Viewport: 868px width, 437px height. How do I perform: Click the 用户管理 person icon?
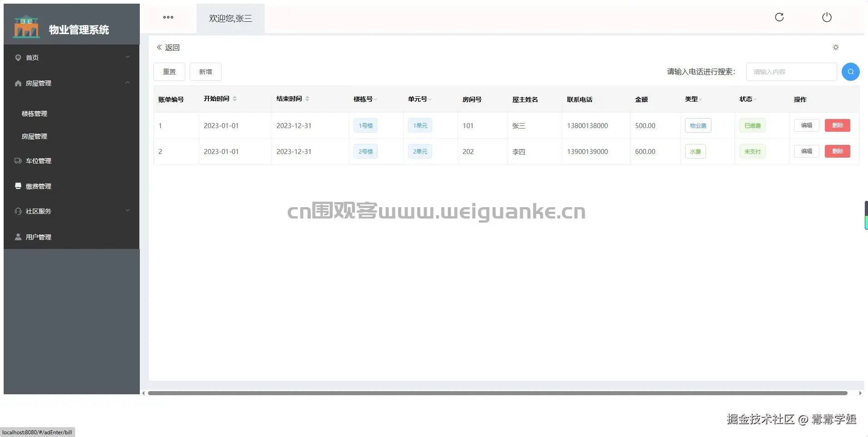click(x=18, y=237)
